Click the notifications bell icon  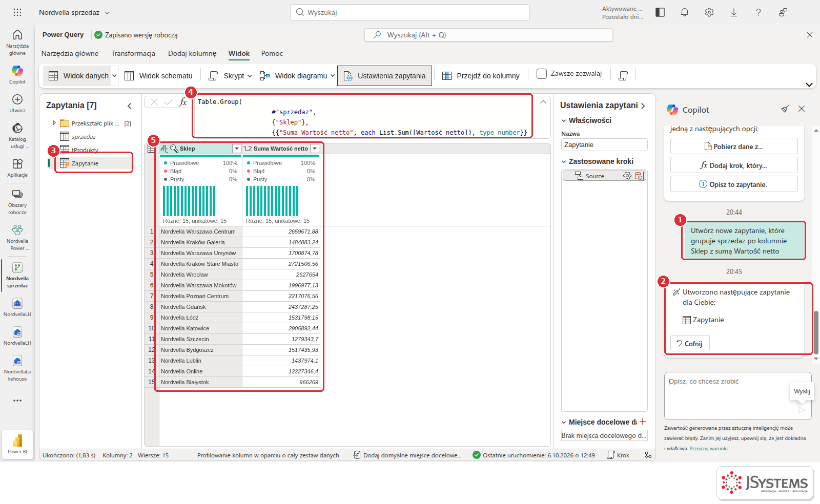click(x=685, y=12)
